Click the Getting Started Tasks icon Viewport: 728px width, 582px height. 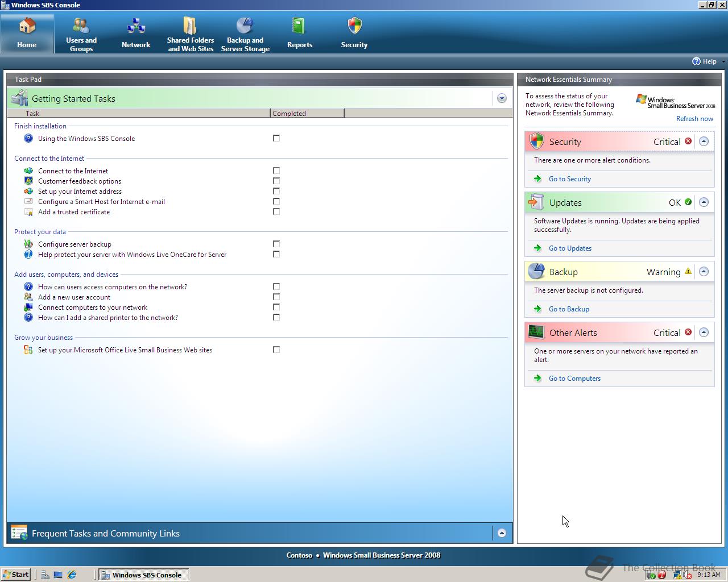19,98
